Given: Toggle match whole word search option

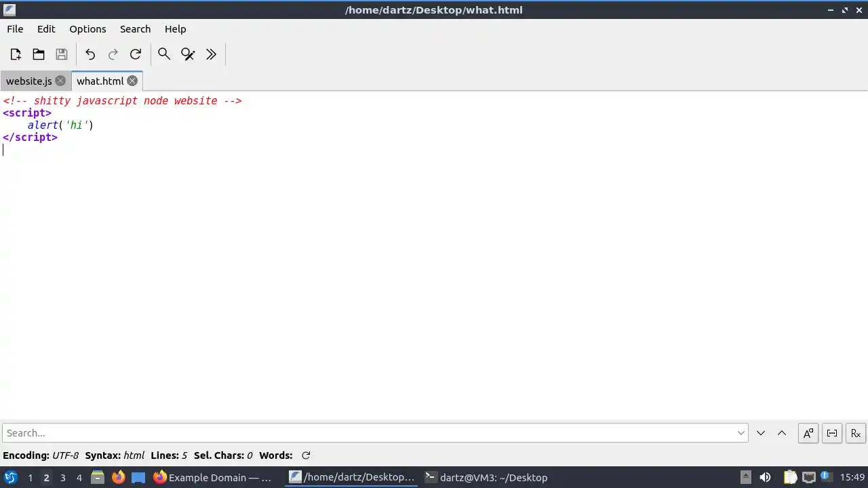Looking at the screenshot, I should click(x=832, y=433).
